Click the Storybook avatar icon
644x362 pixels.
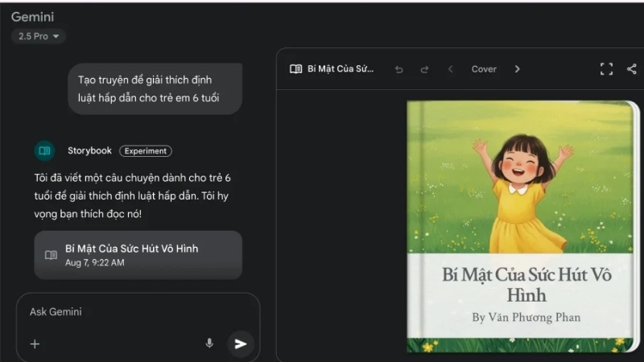pos(44,151)
